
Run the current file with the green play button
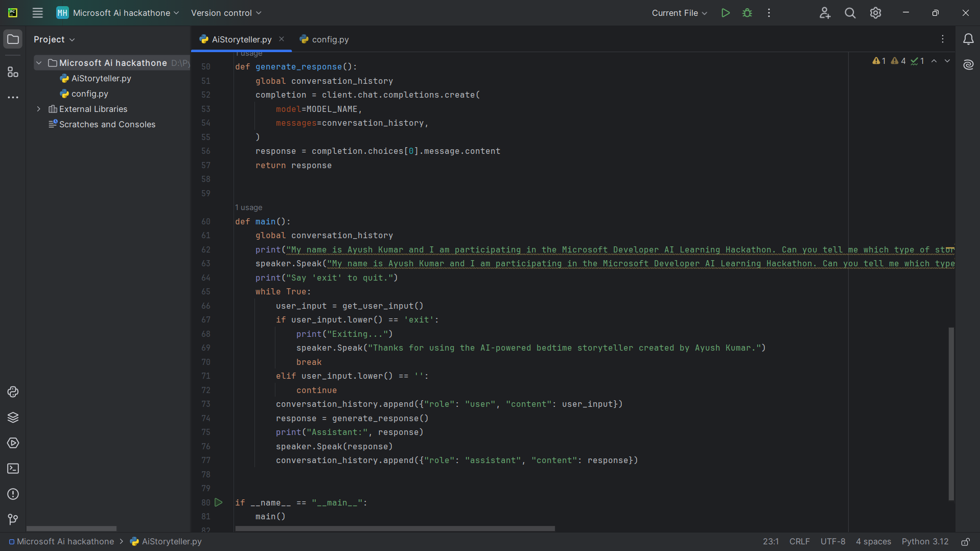click(725, 13)
